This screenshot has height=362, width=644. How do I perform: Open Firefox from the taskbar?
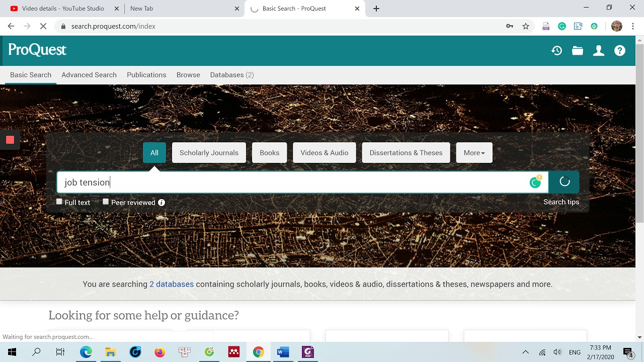(160, 352)
